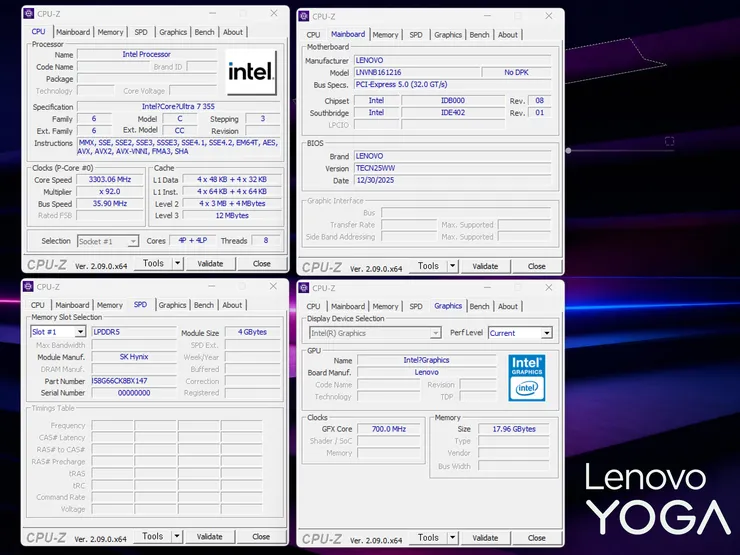Click the Tools button in the Mainboard window

[428, 266]
